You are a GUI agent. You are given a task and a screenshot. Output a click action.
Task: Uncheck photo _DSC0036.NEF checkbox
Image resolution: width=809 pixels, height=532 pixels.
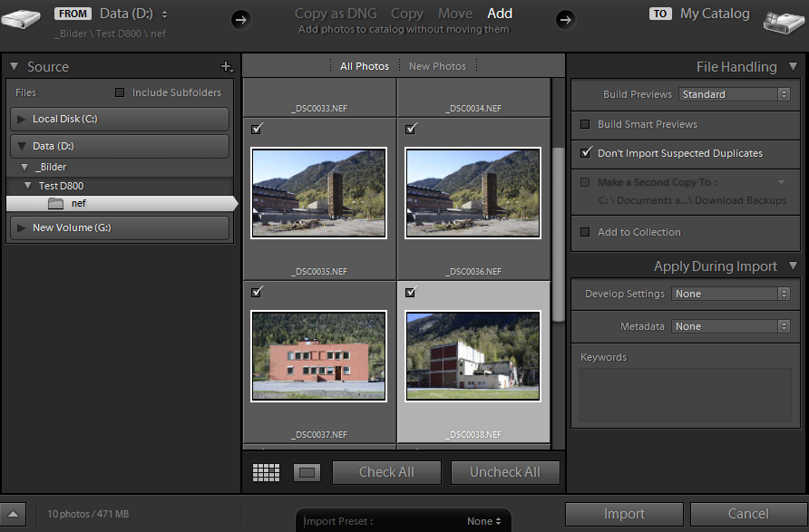[411, 129]
